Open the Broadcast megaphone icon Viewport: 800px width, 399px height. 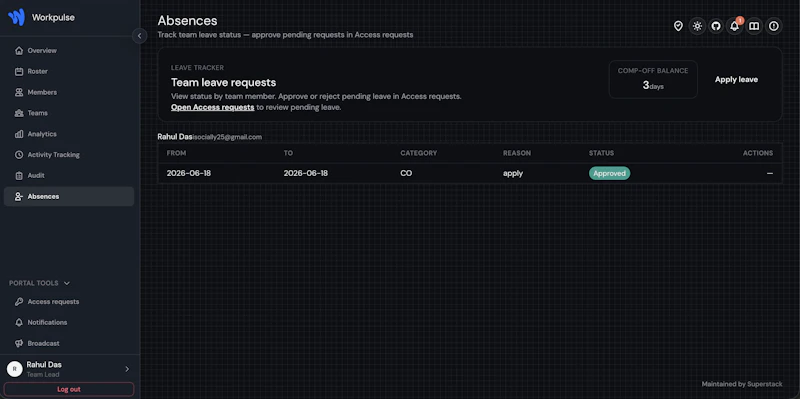(19, 343)
